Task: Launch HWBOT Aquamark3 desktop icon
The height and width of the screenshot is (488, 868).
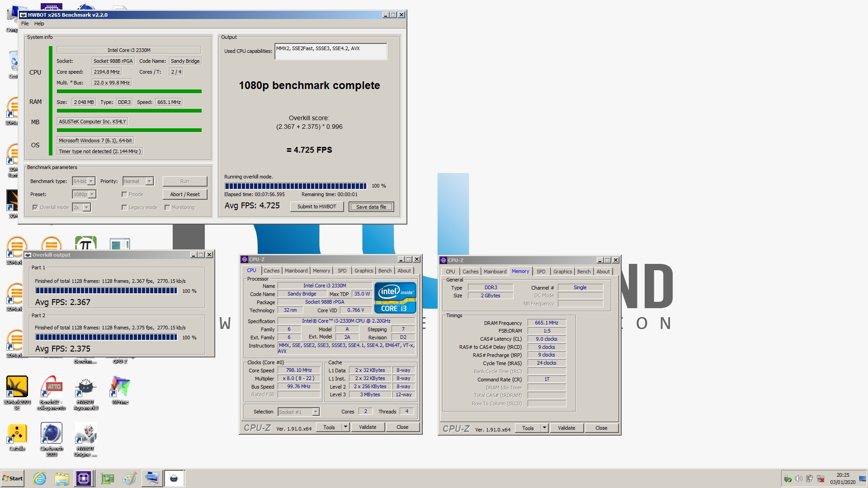Action: coord(85,392)
